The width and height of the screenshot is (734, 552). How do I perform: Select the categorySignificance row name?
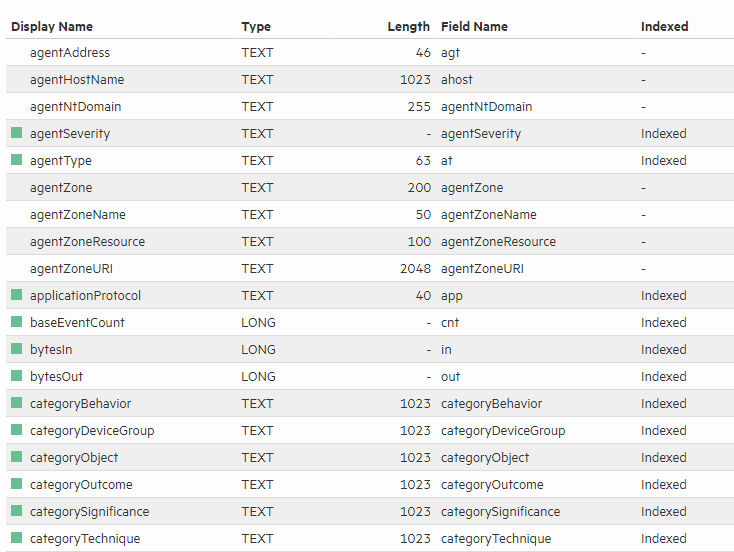(x=89, y=511)
